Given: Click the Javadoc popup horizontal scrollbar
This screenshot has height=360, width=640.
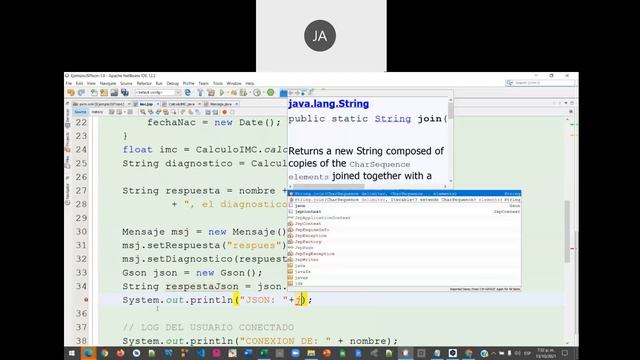Looking at the screenshot, I should [x=328, y=186].
